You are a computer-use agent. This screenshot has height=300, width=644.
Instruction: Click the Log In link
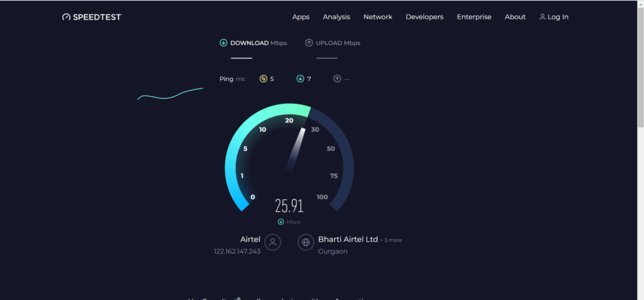(x=558, y=17)
